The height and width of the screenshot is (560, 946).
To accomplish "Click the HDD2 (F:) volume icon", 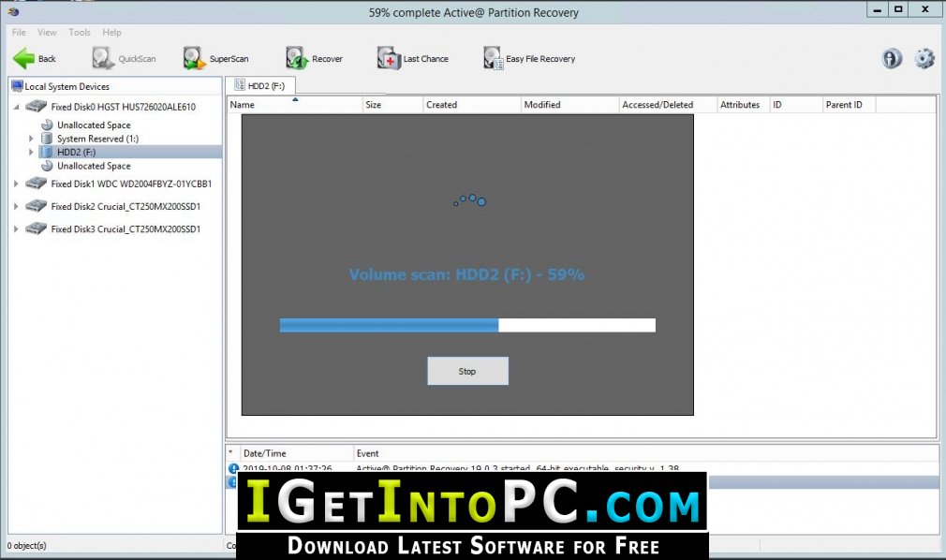I will click(x=47, y=152).
